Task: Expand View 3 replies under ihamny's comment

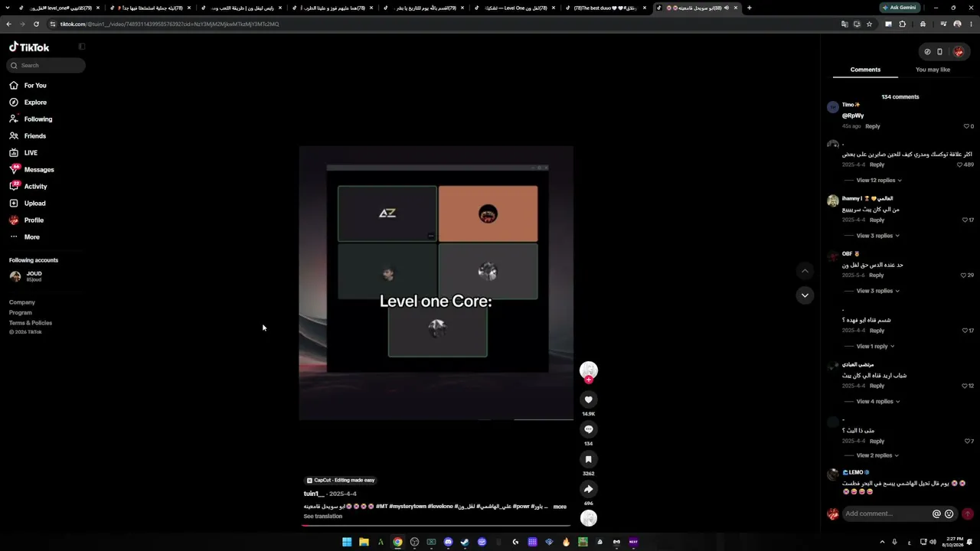Action: [877, 236]
